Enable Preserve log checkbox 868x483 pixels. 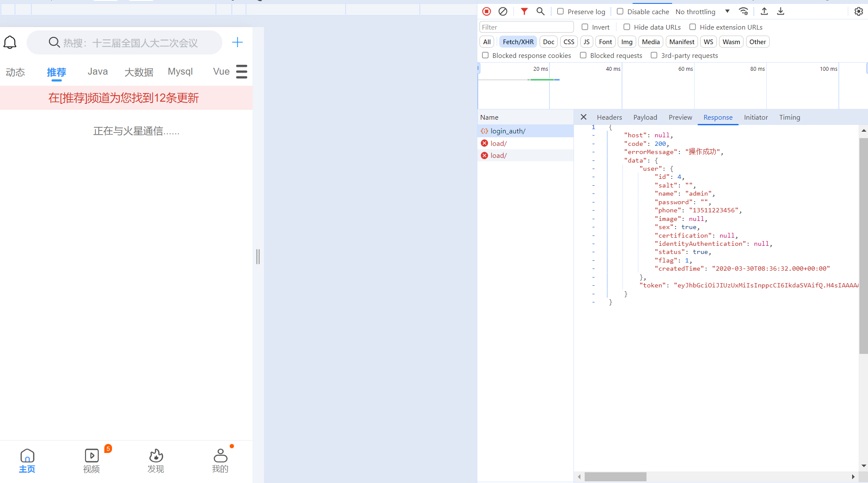click(x=560, y=12)
